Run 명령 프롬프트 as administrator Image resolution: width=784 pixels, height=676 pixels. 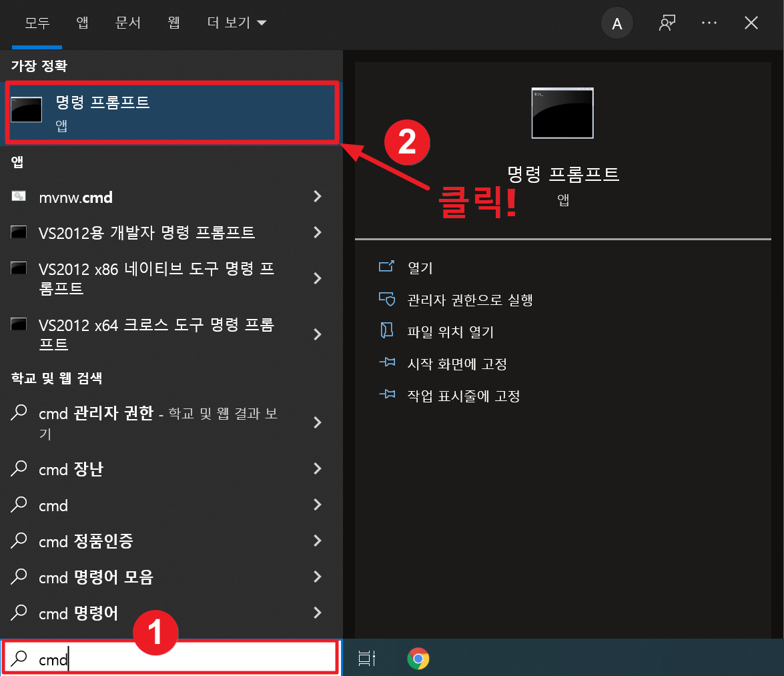469,300
